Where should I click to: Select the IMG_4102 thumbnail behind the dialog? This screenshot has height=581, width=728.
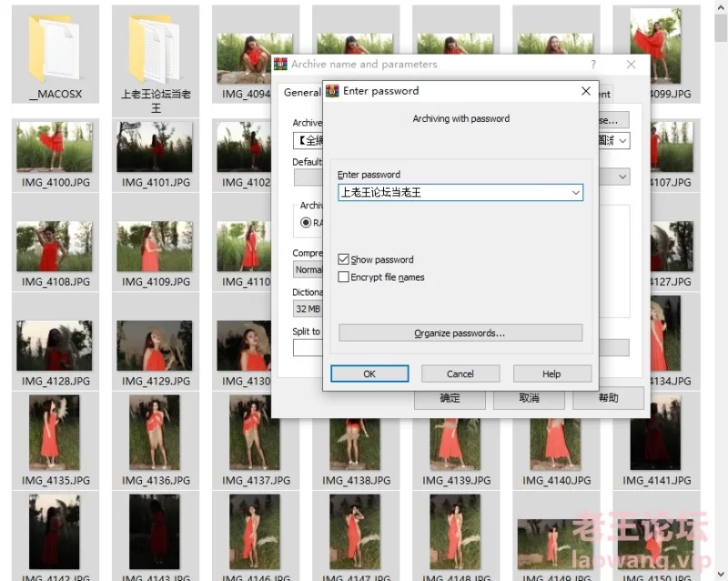pos(244,146)
